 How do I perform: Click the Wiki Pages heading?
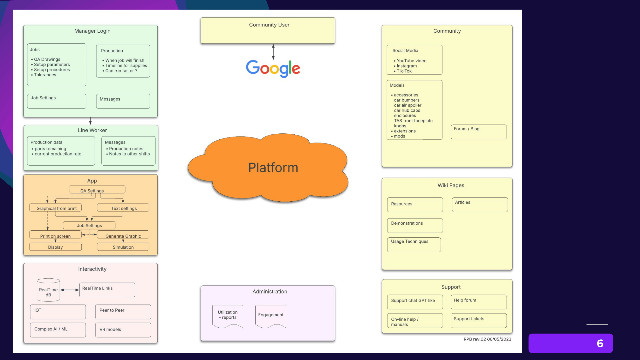tap(451, 185)
